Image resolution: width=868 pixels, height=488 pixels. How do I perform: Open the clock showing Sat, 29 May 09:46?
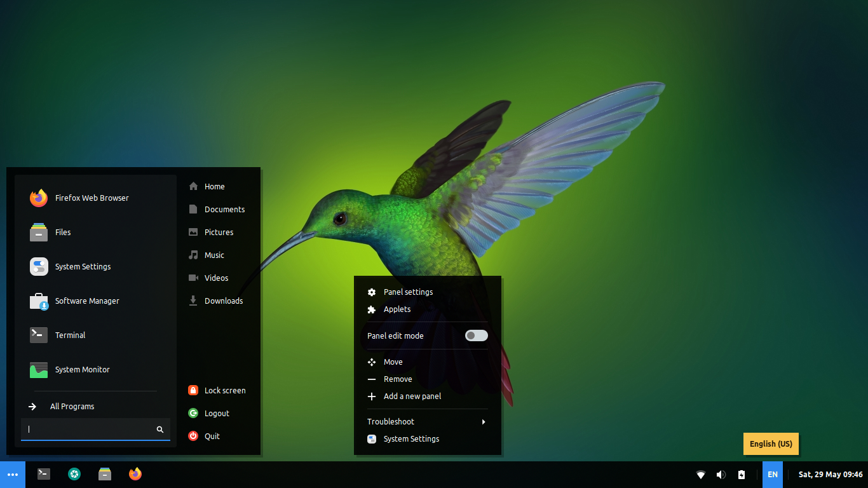point(831,475)
